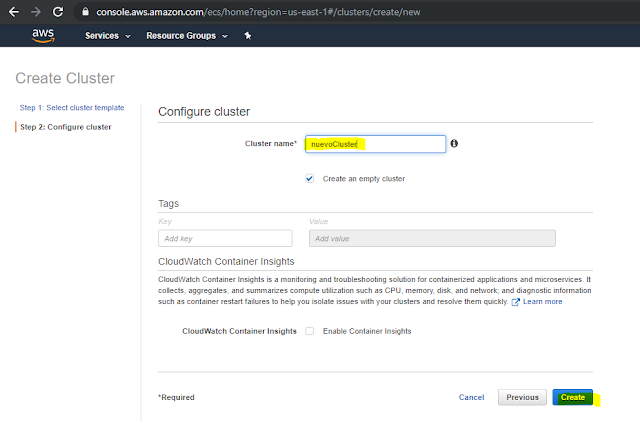Click the Create an empty cluster label
640x431 pixels.
tap(364, 179)
